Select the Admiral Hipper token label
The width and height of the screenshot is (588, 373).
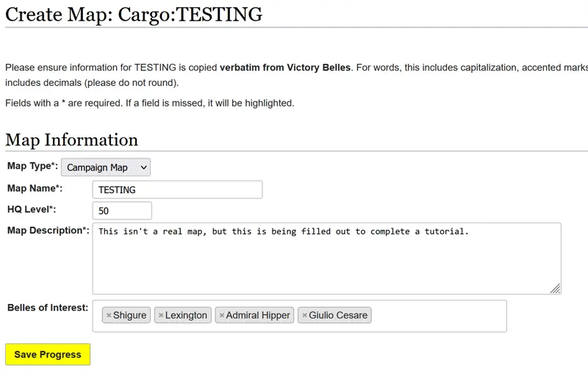tap(258, 316)
